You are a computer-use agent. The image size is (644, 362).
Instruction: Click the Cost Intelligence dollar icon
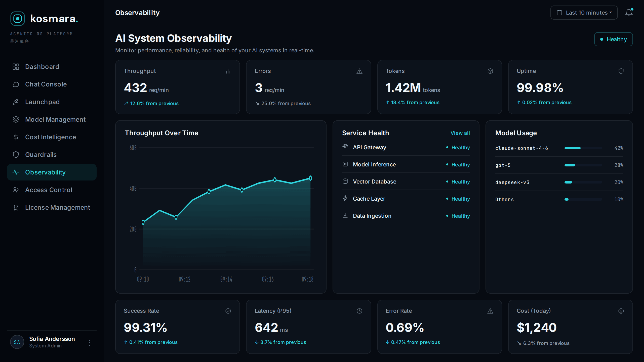16,137
